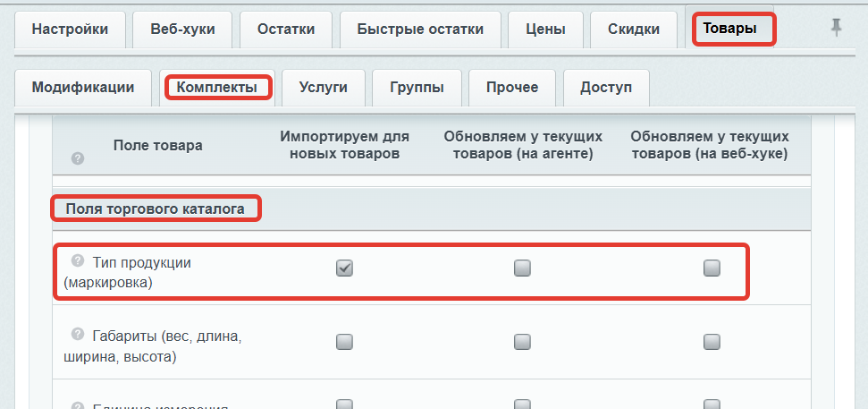Open the Группы sub-tab

tap(417, 88)
